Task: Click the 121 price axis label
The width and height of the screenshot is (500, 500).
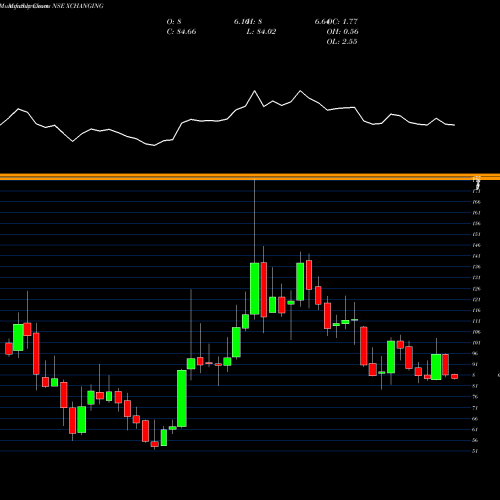Action: click(477, 300)
